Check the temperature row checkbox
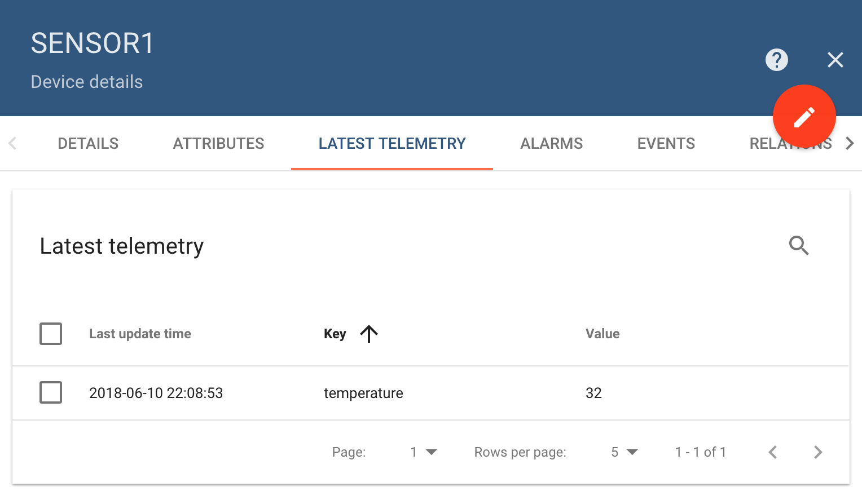862x504 pixels. coord(50,393)
